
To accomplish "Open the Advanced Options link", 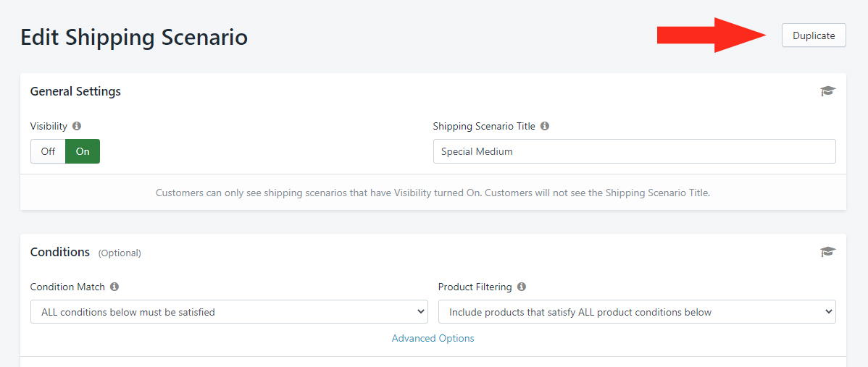I will coord(433,338).
